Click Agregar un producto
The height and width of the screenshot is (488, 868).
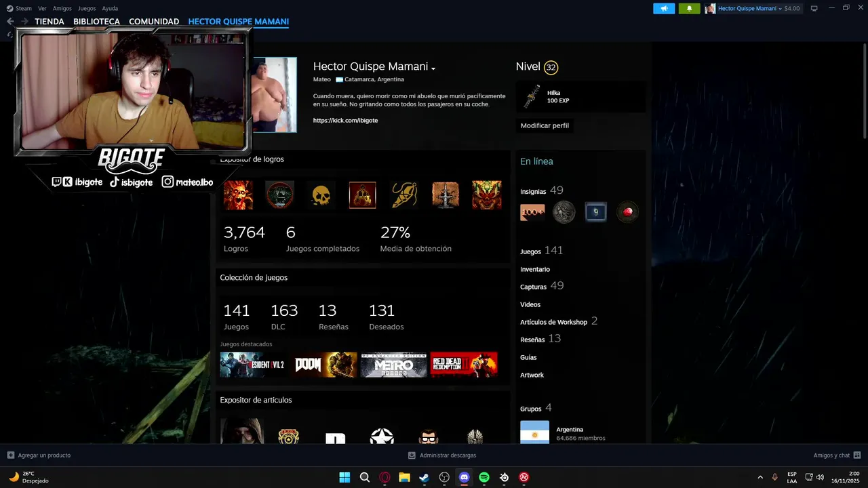pyautogui.click(x=39, y=455)
